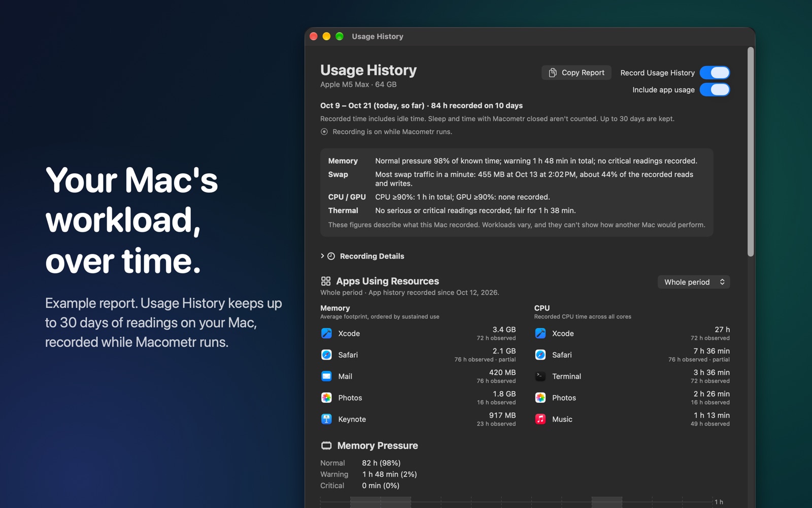Select the Music app icon
The height and width of the screenshot is (508, 812).
click(x=540, y=419)
